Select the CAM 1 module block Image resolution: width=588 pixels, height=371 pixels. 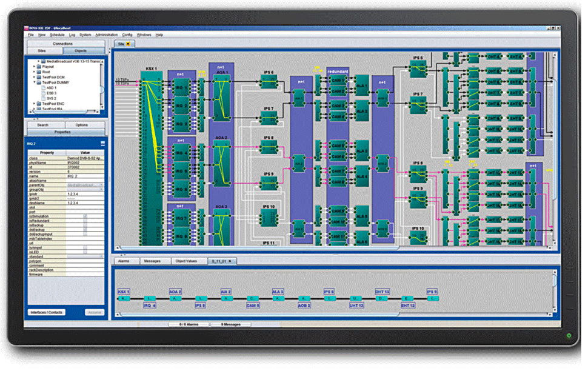tap(338, 81)
